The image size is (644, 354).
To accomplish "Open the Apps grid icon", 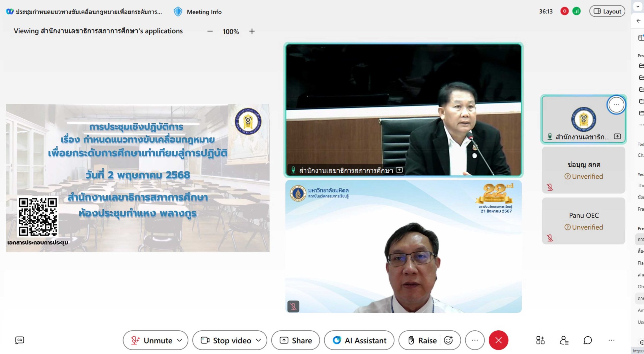I will 540,340.
